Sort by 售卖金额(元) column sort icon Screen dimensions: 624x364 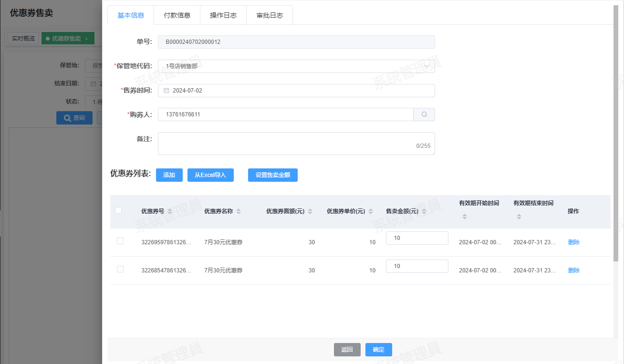pos(424,211)
